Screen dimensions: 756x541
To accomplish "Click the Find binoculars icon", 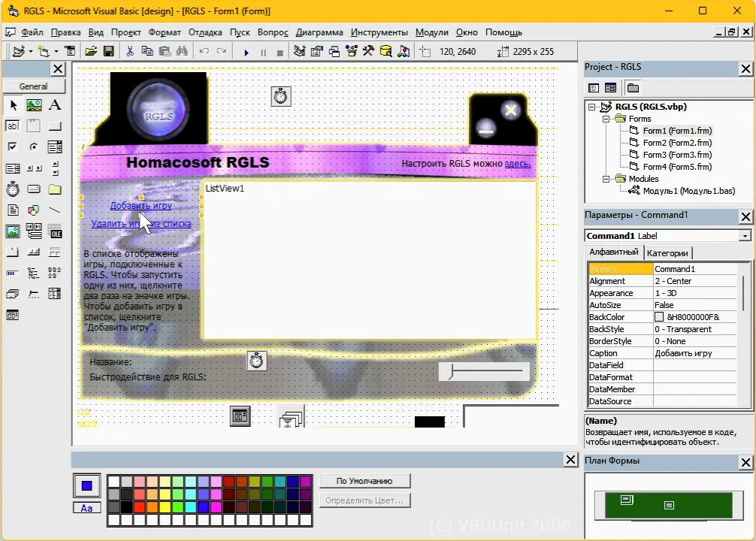I will pos(181,52).
